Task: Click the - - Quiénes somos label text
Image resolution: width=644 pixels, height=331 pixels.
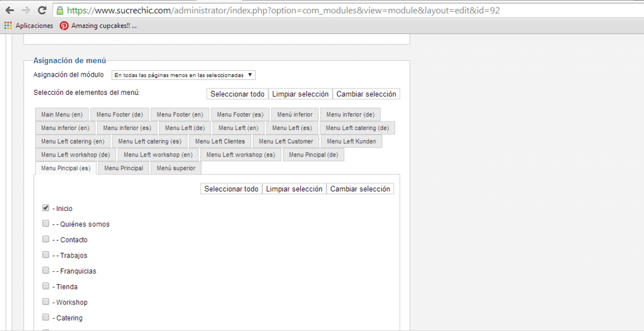Action: coord(81,224)
